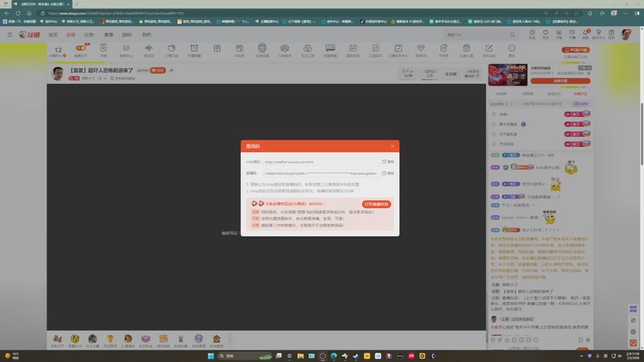Click the taskbar search box
Screen dimensions: 644x362
[x=246, y=356]
